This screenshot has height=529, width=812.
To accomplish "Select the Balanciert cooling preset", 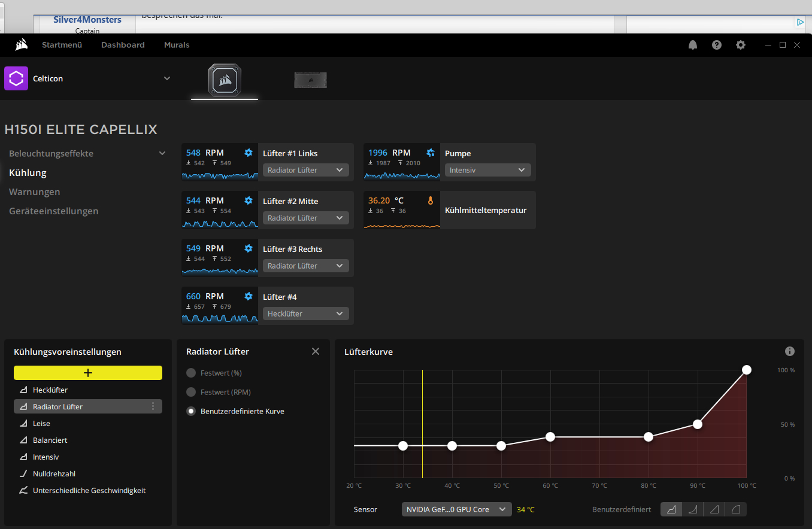I will coord(88,440).
